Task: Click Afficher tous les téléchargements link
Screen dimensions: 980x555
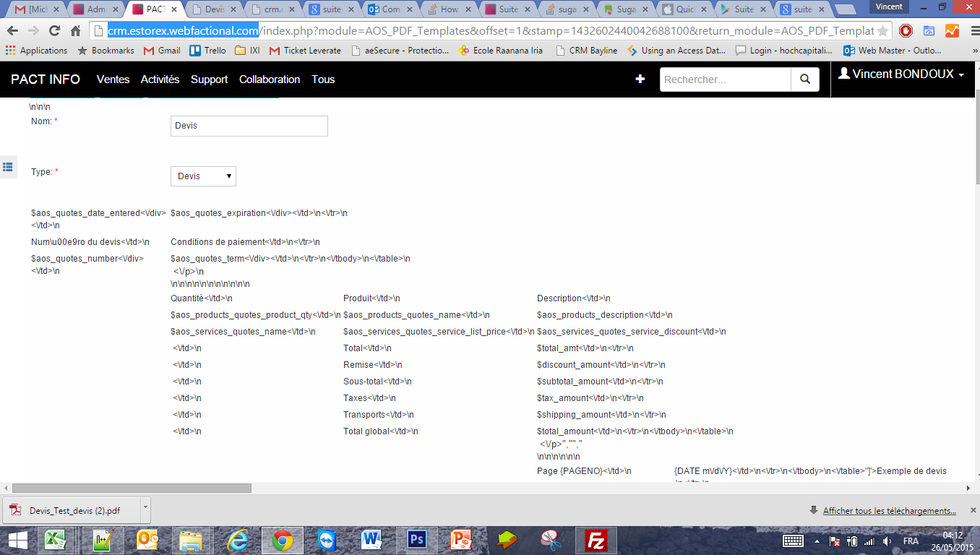Action: click(x=889, y=511)
